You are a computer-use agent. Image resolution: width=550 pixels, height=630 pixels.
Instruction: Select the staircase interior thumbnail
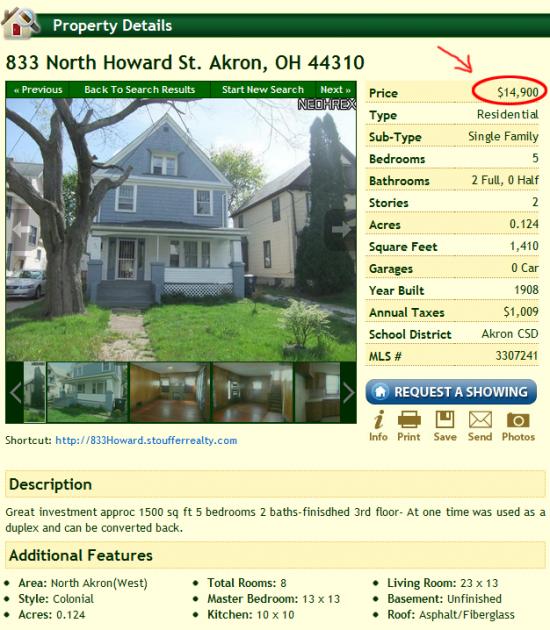[x=252, y=392]
